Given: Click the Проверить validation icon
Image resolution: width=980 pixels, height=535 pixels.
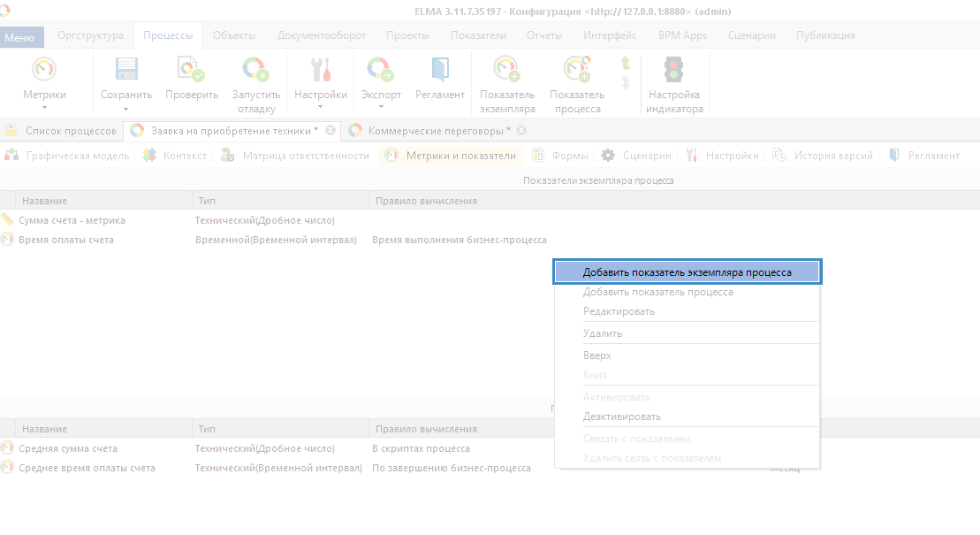Looking at the screenshot, I should pyautogui.click(x=191, y=71).
